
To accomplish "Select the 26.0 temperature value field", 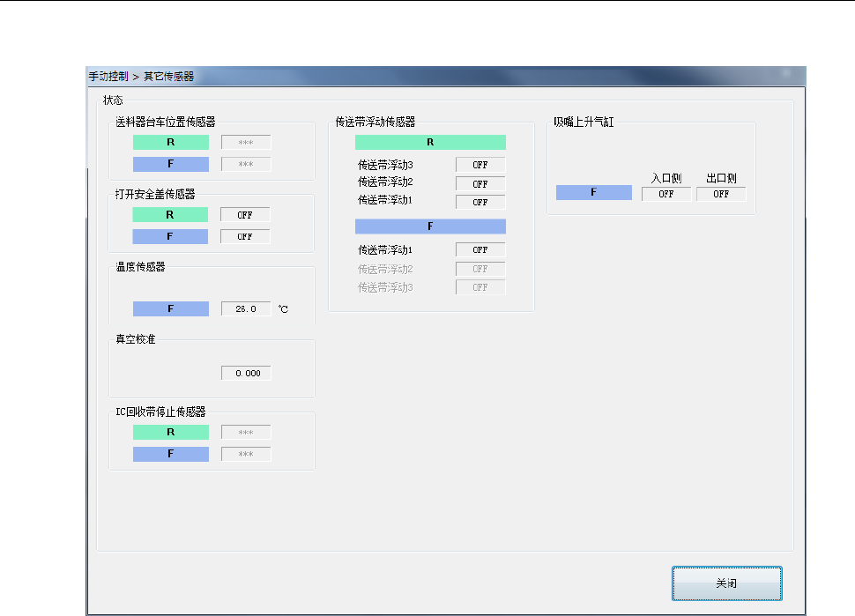I will (246, 308).
